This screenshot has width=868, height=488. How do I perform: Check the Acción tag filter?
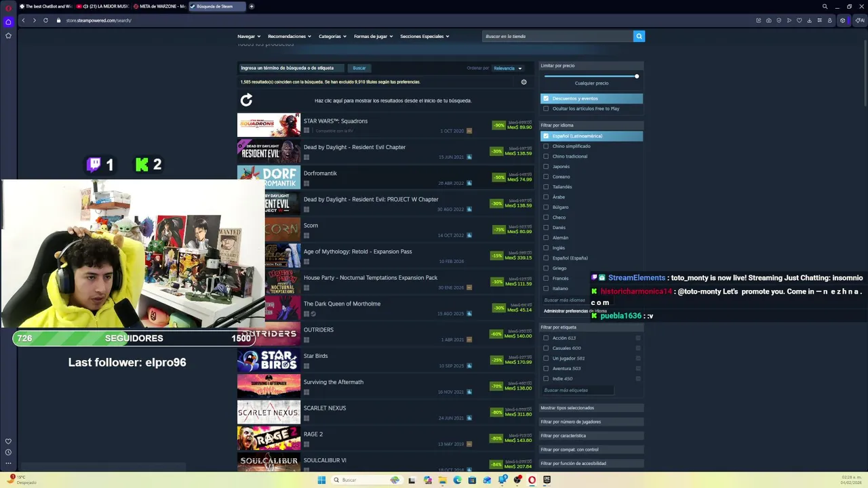[546, 338]
